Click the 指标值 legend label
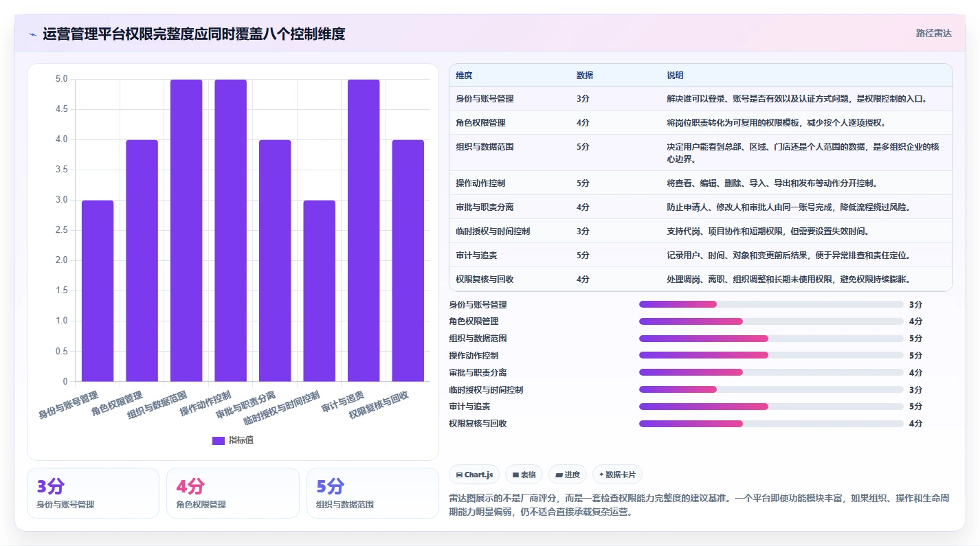 (241, 440)
